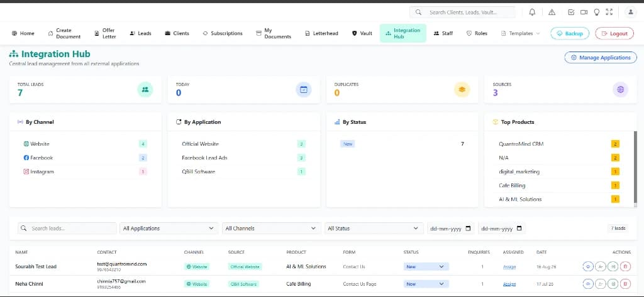Open Offer Letter section
Screen dimensions: 644x297
(x=106, y=33)
